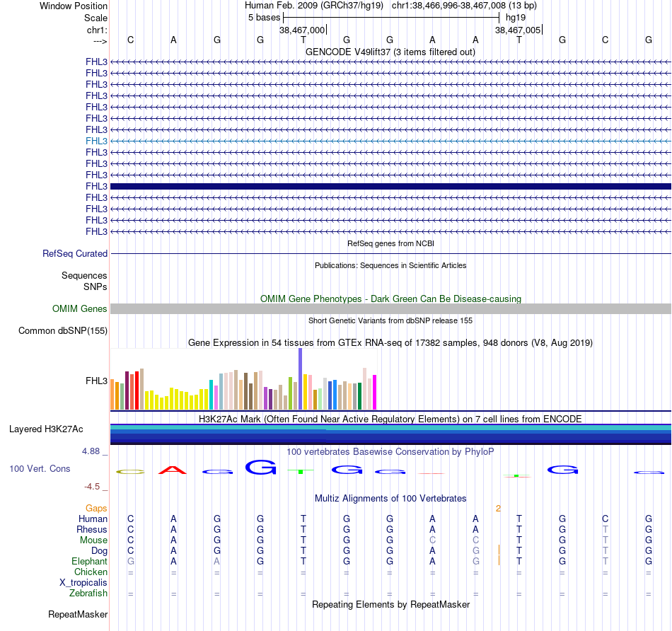The image size is (672, 631).
Task: Click the Layered H3K27Ac label
Action: coord(46,429)
